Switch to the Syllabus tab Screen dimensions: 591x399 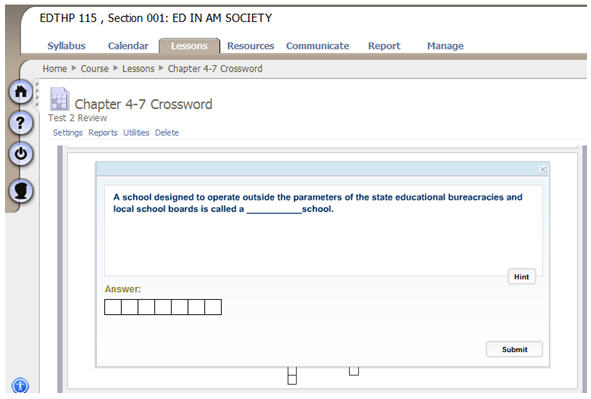66,46
